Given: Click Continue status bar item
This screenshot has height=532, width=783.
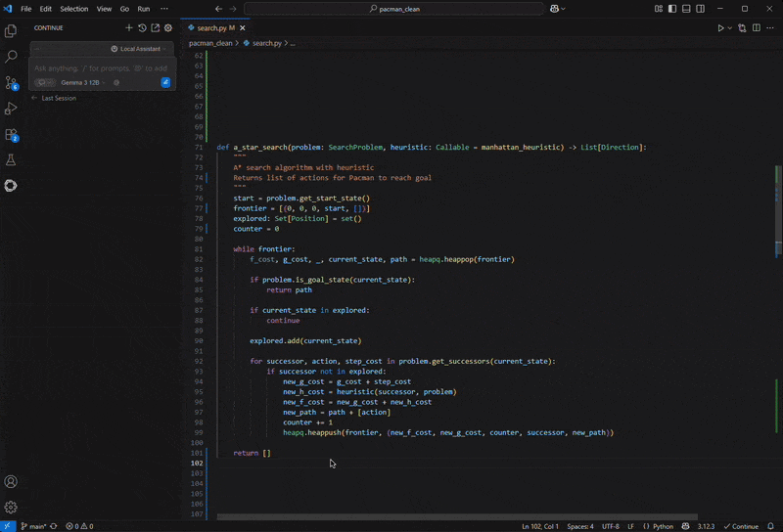Looking at the screenshot, I should pos(741,526).
